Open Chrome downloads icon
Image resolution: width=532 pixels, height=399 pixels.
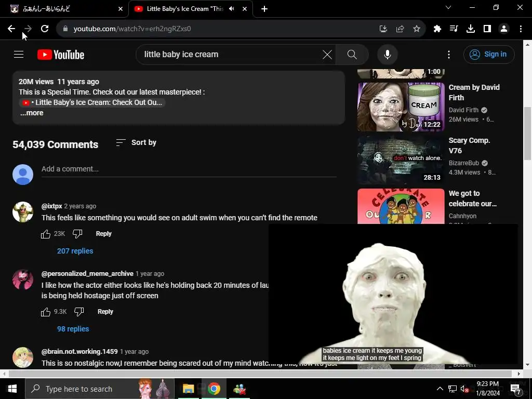[x=471, y=29]
